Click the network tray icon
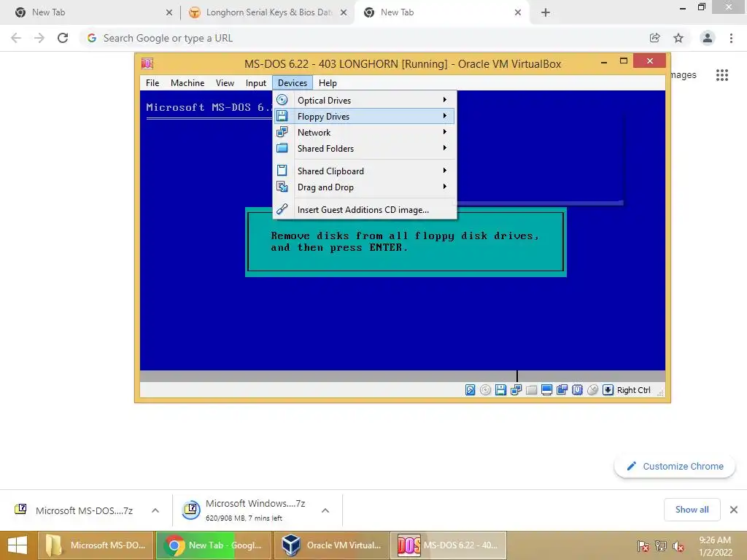This screenshot has width=747, height=560. [660, 546]
